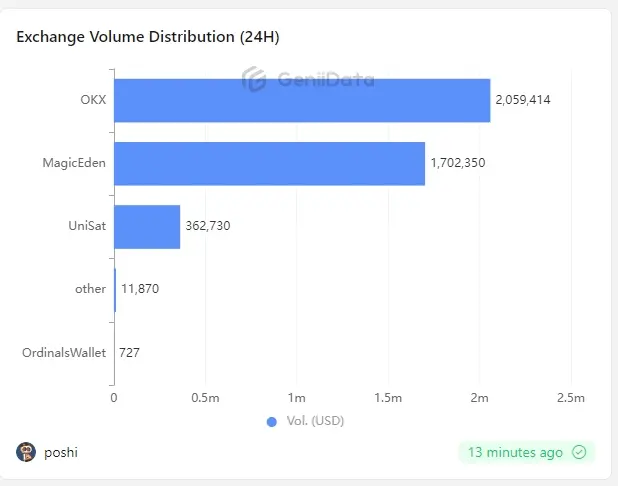Click the OKX axis label
This screenshot has width=618, height=486.
93,100
